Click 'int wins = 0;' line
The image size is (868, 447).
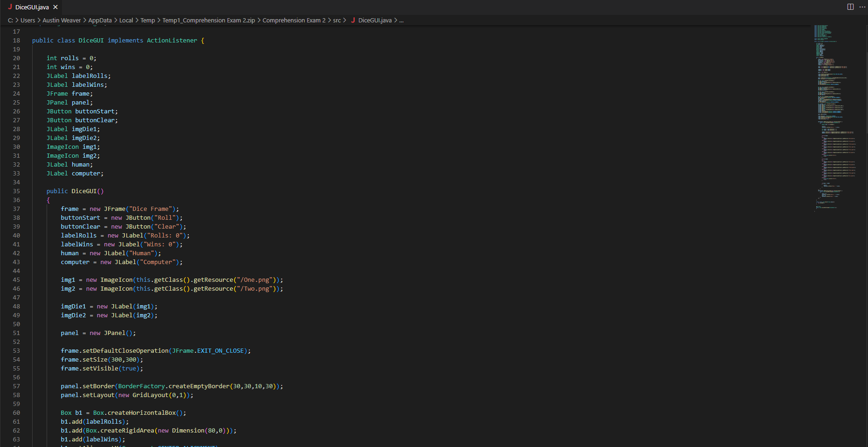69,67
